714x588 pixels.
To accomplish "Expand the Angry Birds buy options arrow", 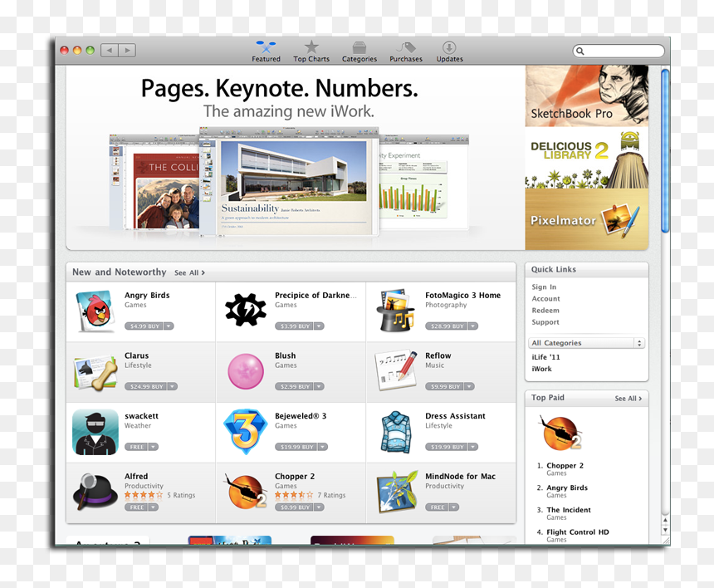I will tap(169, 326).
